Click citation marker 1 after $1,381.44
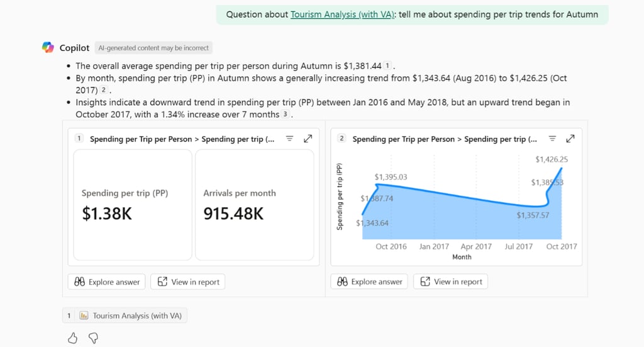The height and width of the screenshot is (347, 644). click(388, 65)
